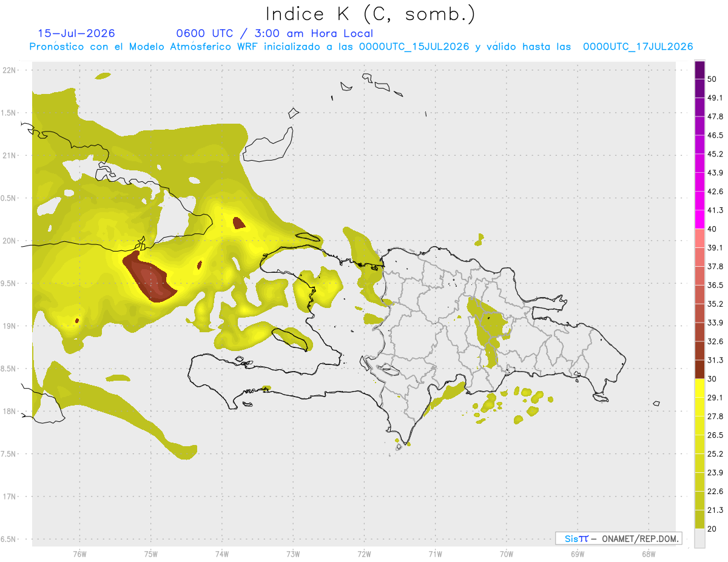Click the "76W" longitude axis label
Viewport: 728px width, 562px height.
click(79, 554)
